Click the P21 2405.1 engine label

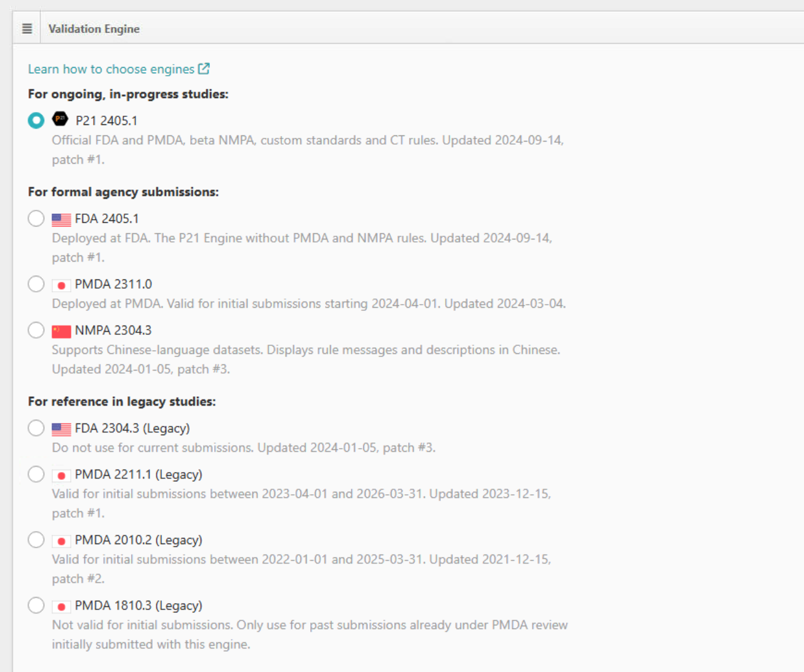tap(107, 121)
